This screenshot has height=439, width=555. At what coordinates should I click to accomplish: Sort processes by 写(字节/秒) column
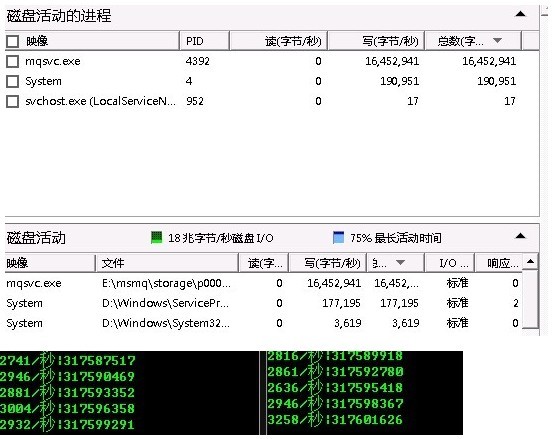click(x=376, y=41)
